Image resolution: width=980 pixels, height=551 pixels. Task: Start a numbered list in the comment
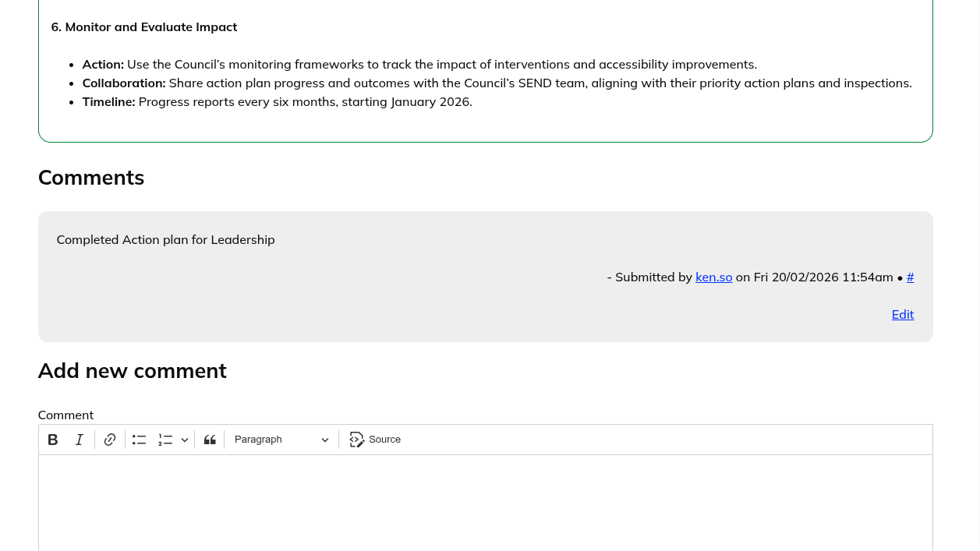[x=165, y=439]
